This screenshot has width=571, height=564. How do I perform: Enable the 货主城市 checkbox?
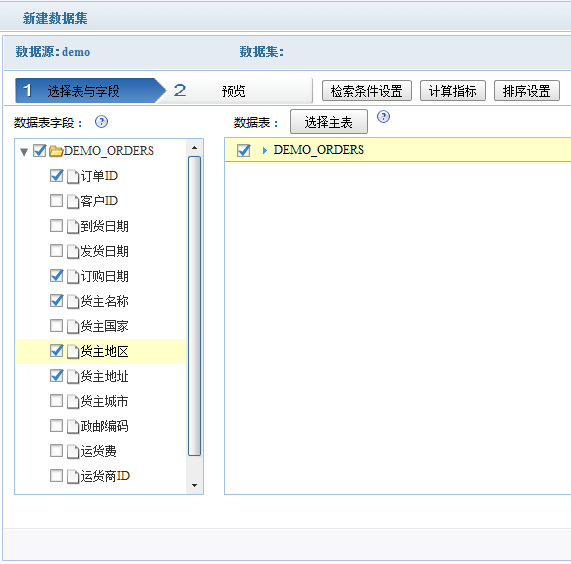56,401
